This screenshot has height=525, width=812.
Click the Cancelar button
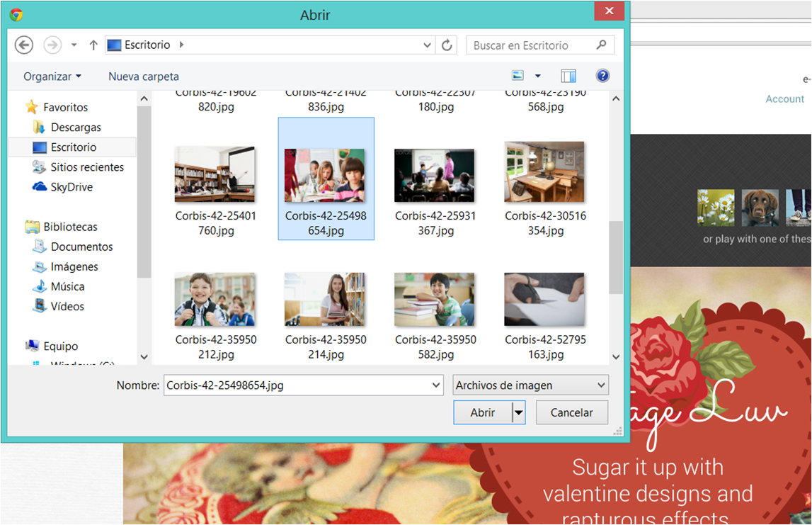[x=572, y=412]
